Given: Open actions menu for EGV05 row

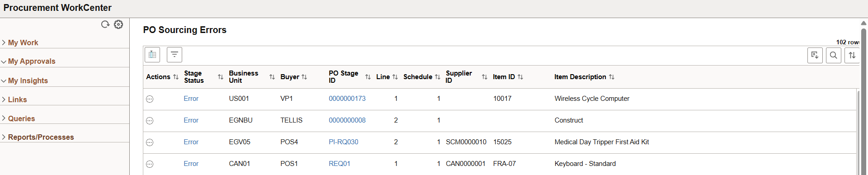Looking at the screenshot, I should pyautogui.click(x=150, y=142).
